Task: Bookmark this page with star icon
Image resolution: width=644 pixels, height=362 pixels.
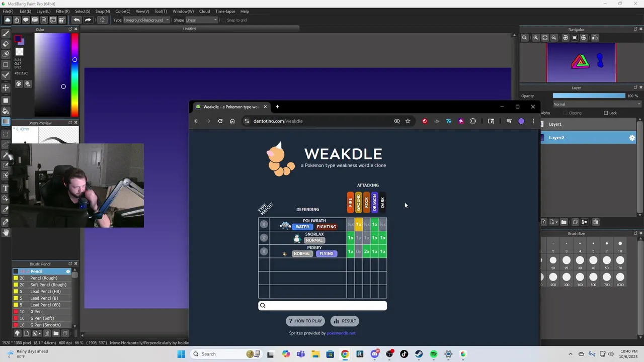Action: click(408, 121)
